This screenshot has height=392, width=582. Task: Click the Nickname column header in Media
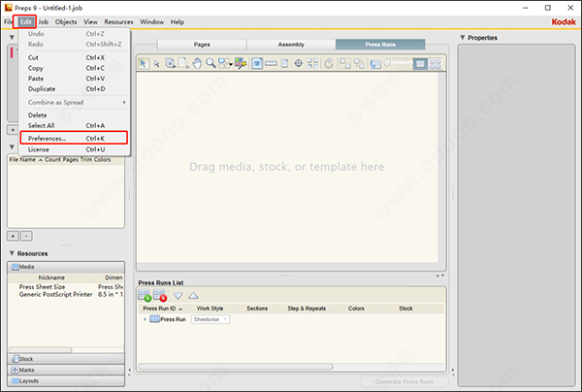51,278
